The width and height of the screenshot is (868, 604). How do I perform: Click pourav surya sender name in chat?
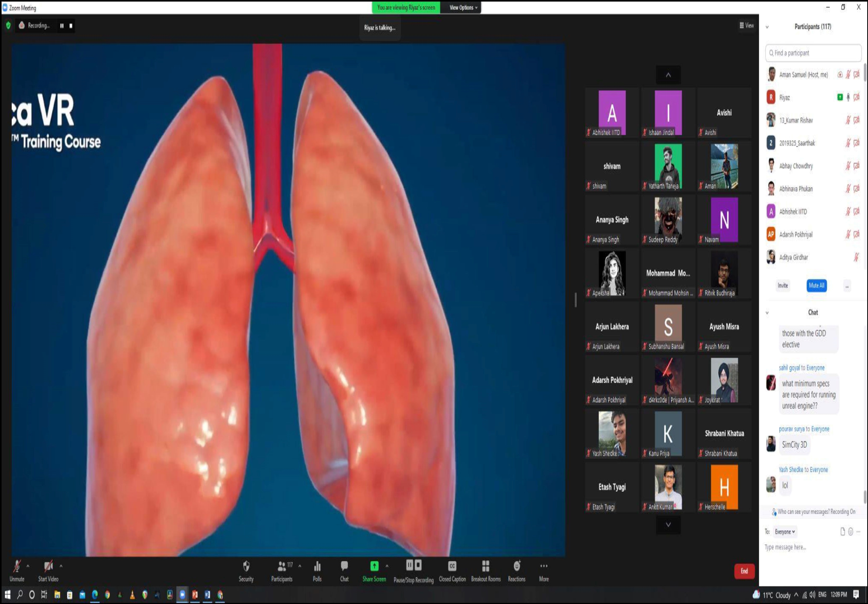point(791,429)
